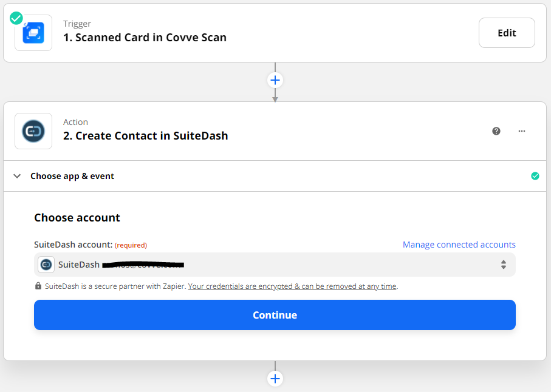
Task: Edit the Scanned Card trigger step
Action: [507, 33]
